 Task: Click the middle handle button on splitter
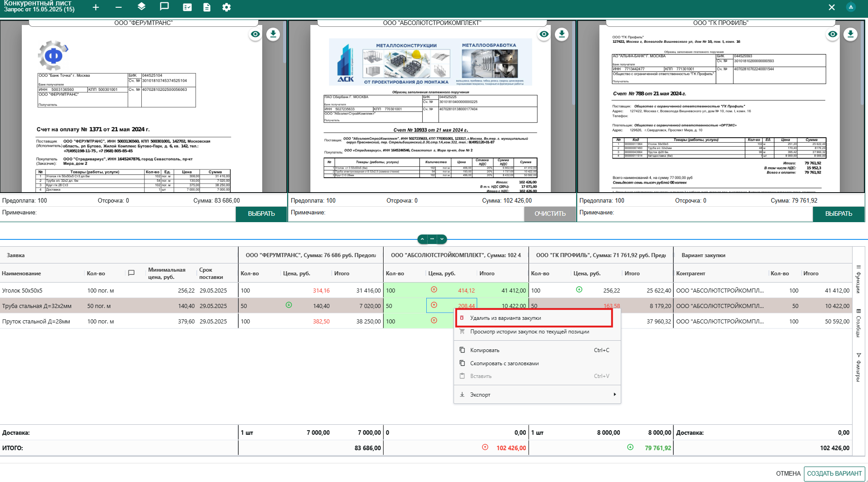coord(432,239)
